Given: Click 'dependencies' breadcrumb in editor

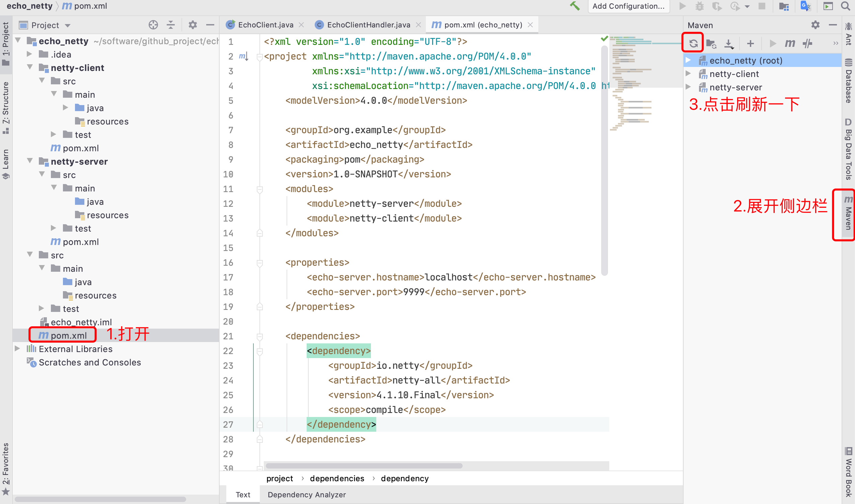Looking at the screenshot, I should tap(337, 478).
